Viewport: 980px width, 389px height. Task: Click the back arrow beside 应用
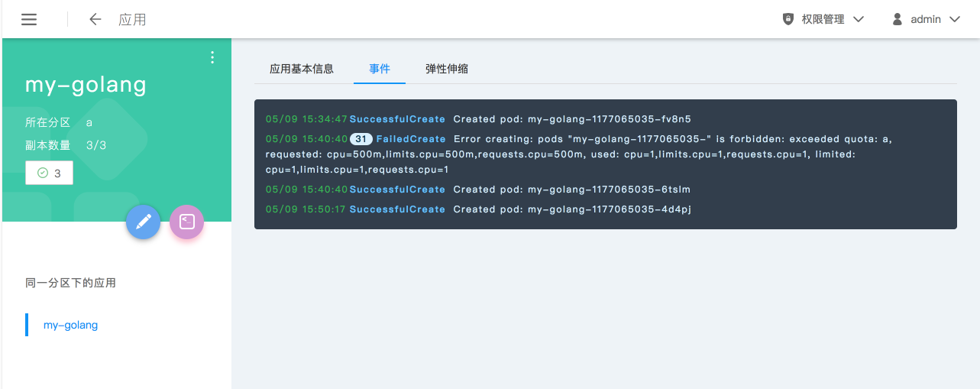(95, 20)
